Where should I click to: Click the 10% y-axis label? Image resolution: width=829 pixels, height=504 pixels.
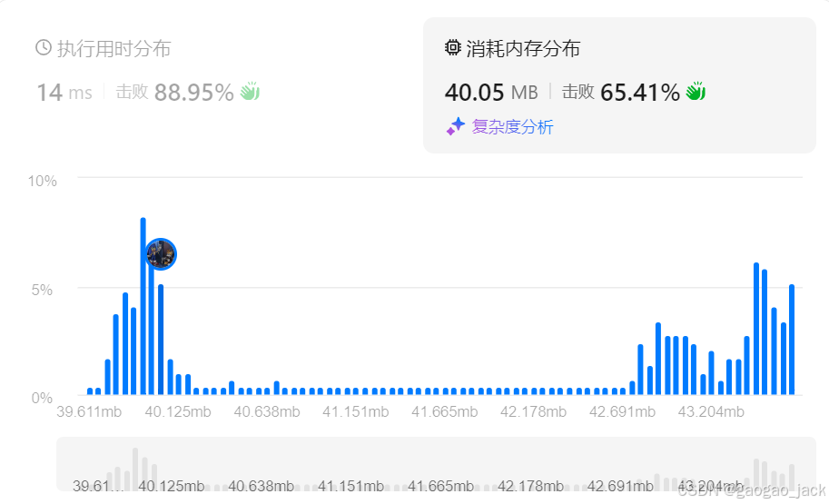point(43,182)
